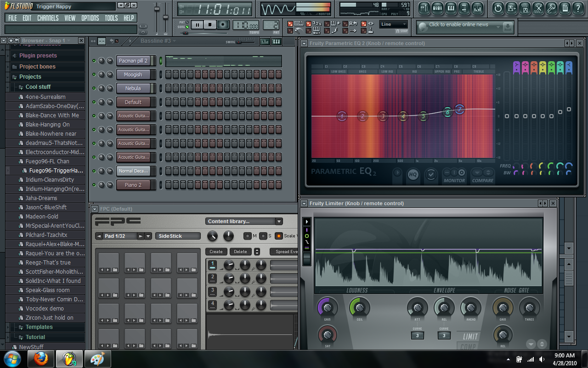Open the FILE menu
Screen dimensions: 588x368
tap(12, 18)
